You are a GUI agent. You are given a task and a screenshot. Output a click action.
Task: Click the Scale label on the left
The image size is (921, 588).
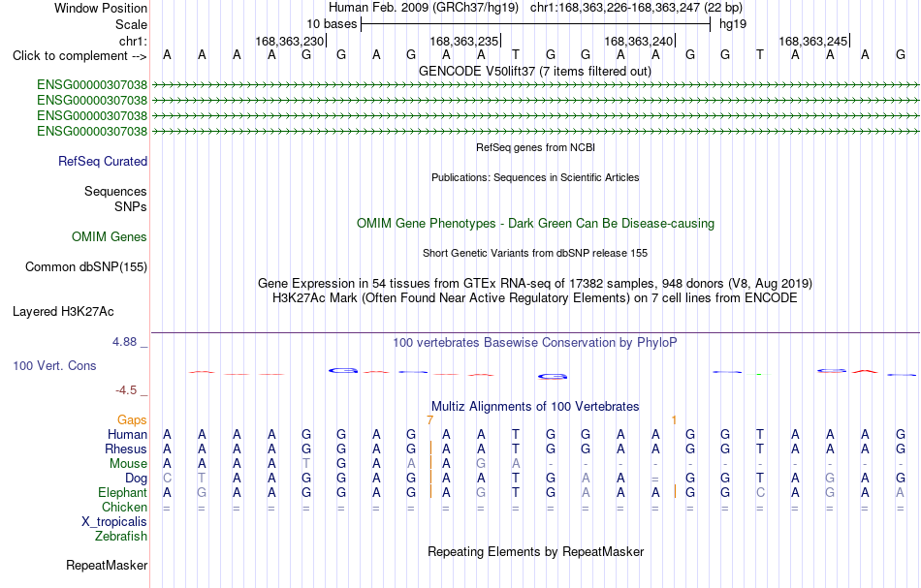click(131, 24)
